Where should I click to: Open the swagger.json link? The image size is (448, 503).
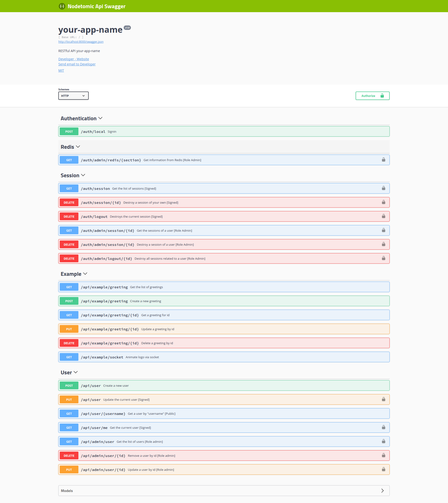click(x=81, y=42)
